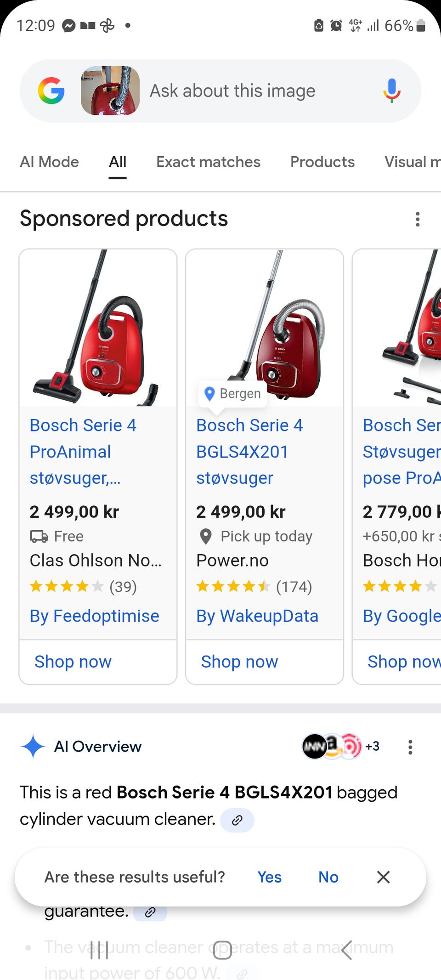Open AI Overview three-dot options menu
This screenshot has height=980, width=441.
click(410, 747)
